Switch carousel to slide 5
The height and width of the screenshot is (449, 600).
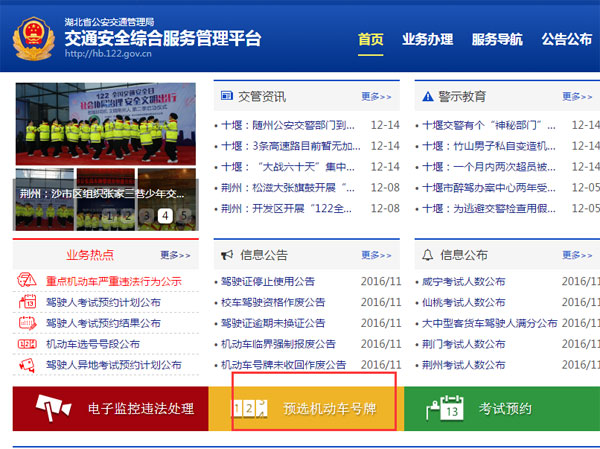click(184, 216)
